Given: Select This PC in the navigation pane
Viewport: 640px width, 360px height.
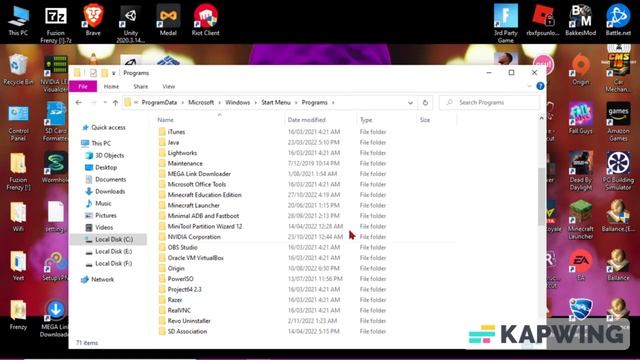Looking at the screenshot, I should point(101,143).
